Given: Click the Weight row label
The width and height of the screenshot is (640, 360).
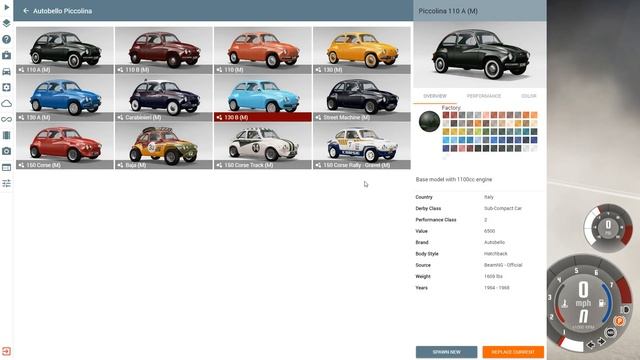Looking at the screenshot, I should click(423, 276).
